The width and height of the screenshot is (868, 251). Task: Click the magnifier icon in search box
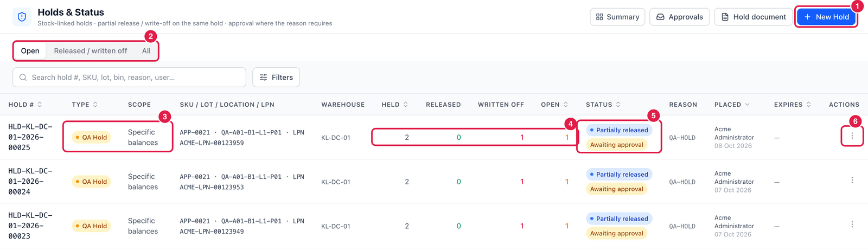(23, 78)
